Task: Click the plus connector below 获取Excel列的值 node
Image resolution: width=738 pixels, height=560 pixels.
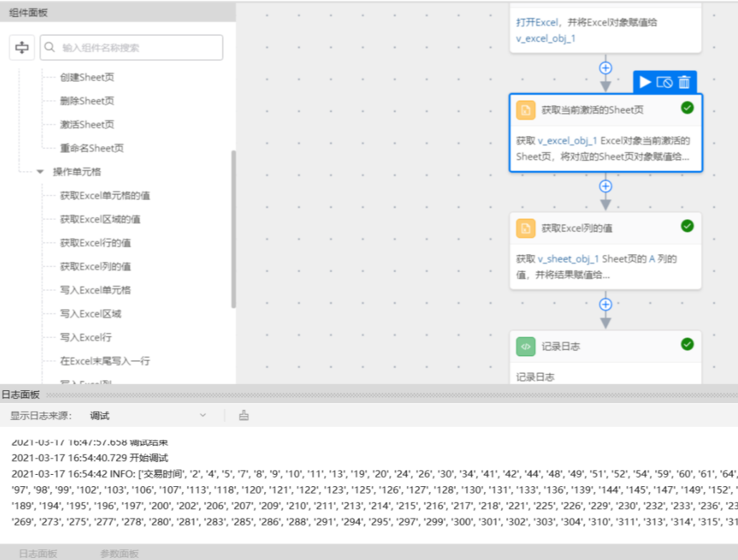Action: point(606,304)
